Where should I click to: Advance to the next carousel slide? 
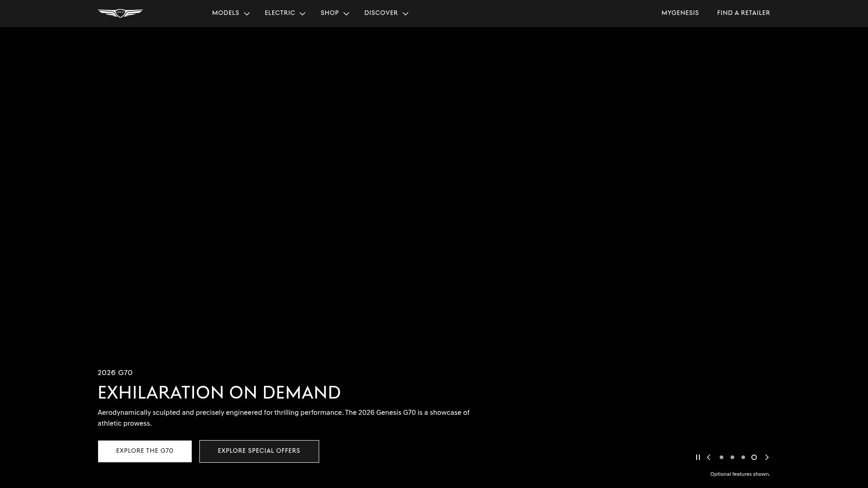[767, 457]
